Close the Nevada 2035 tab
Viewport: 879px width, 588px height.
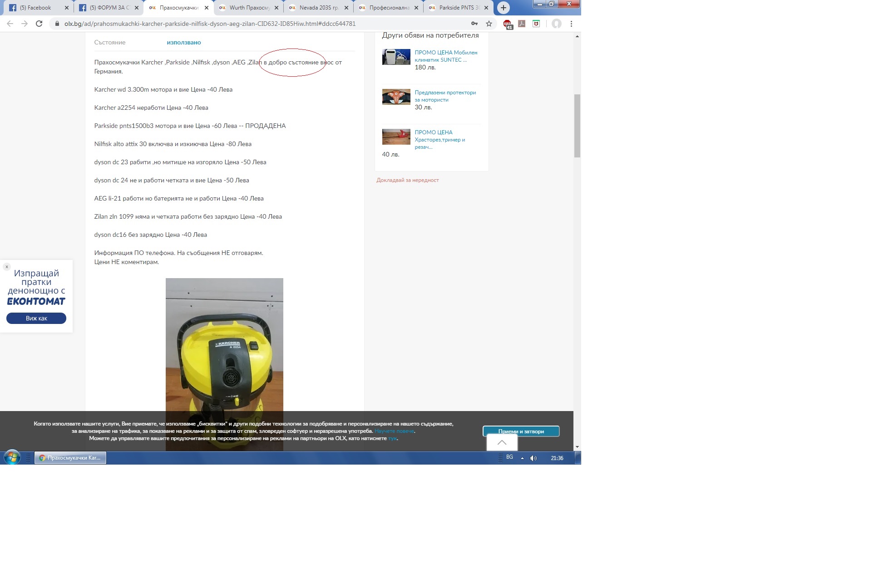coord(346,8)
